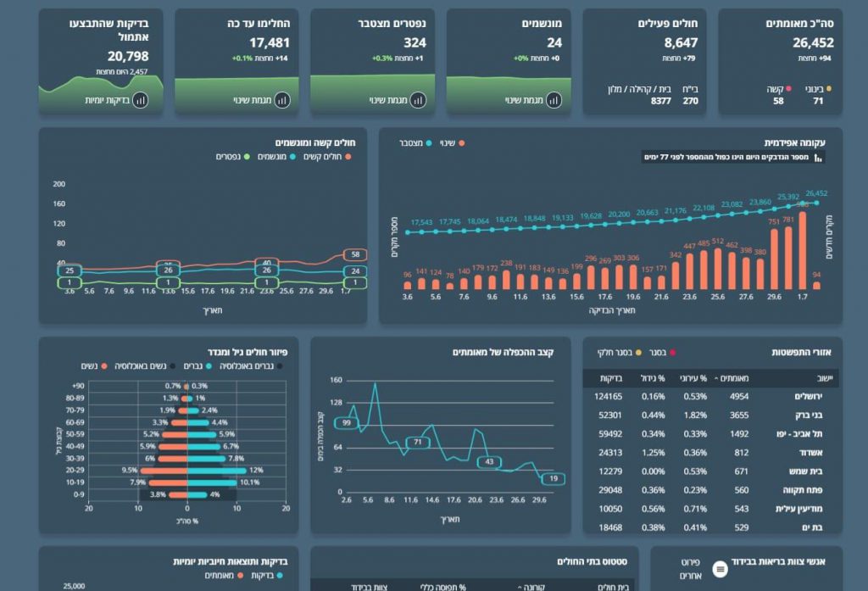Click the 1.7 bar in epidemic curve chart
This screenshot has height=591, width=868.
point(802,251)
